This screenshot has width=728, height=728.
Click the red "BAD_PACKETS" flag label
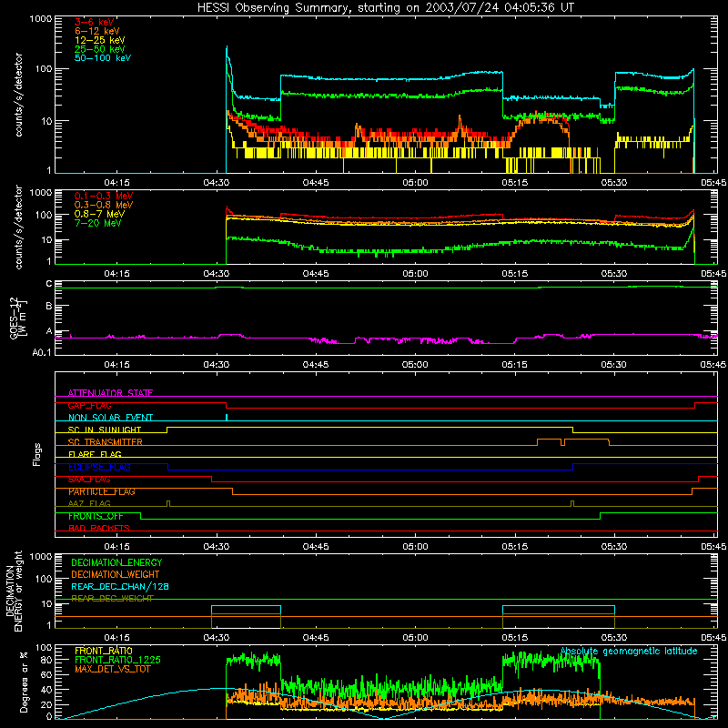click(99, 529)
